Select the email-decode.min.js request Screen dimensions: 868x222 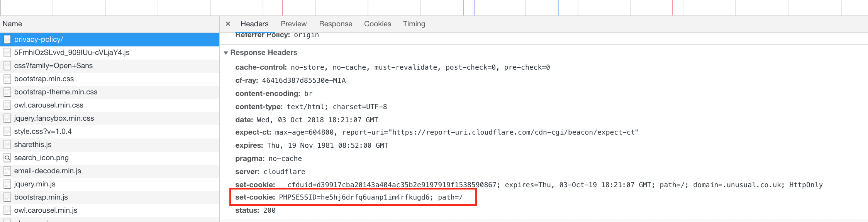47,171
